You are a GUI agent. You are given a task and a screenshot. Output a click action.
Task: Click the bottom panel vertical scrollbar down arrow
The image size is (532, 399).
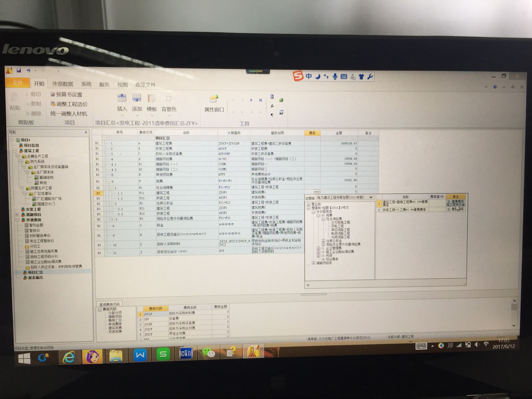point(514,326)
